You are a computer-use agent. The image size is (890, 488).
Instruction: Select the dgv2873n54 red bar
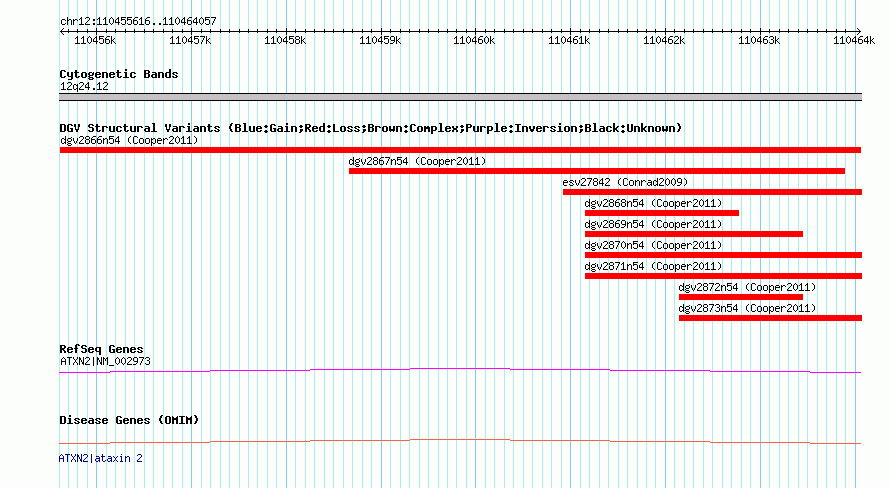coord(770,318)
